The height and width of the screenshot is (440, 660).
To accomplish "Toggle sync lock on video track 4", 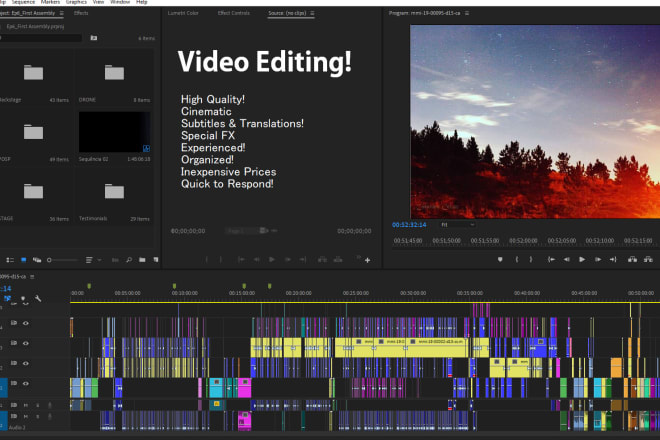I will pyautogui.click(x=13, y=323).
